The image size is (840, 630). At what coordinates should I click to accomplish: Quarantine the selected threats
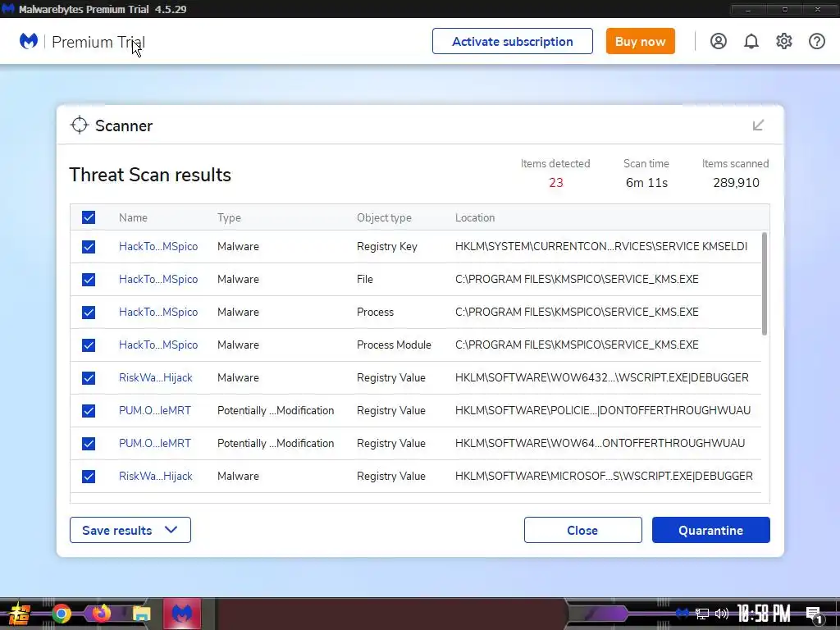click(711, 530)
